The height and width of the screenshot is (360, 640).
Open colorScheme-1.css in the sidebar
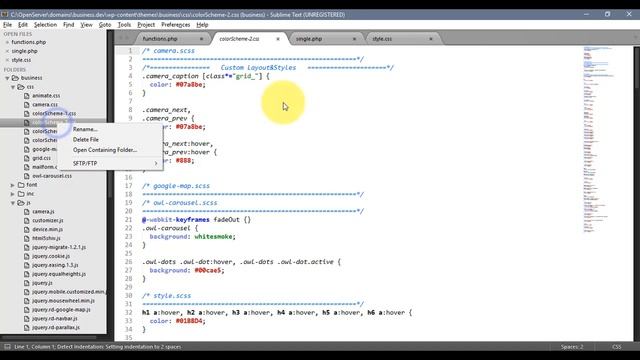click(54, 113)
